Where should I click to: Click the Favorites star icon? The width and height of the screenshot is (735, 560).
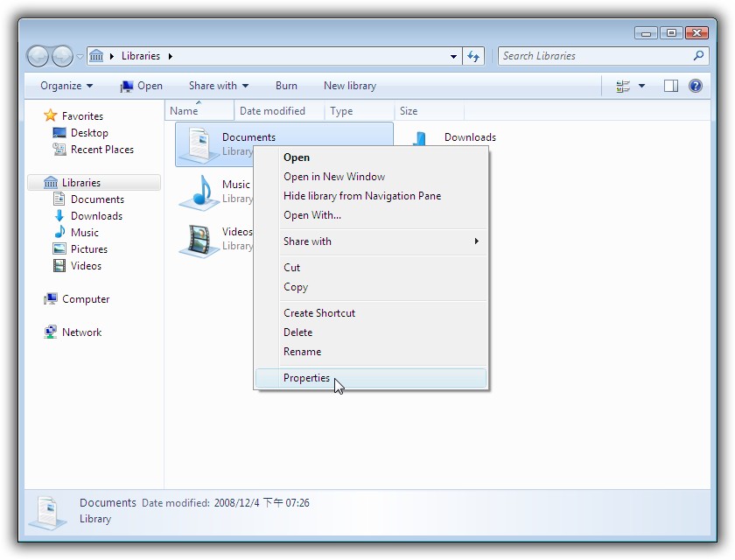[x=50, y=115]
